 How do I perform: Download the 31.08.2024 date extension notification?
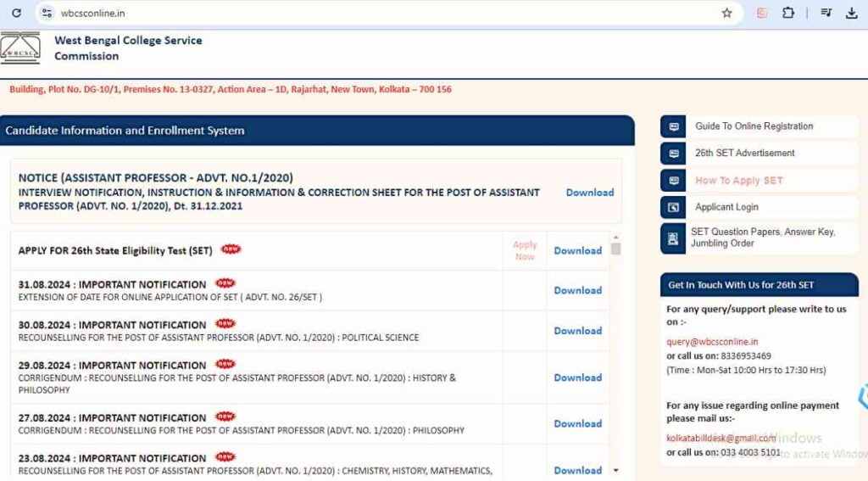578,290
